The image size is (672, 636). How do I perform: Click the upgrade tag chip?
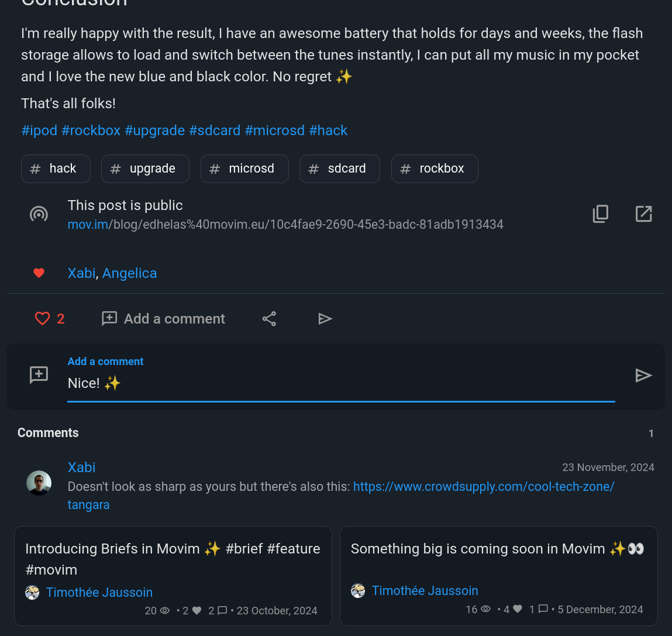tap(145, 169)
